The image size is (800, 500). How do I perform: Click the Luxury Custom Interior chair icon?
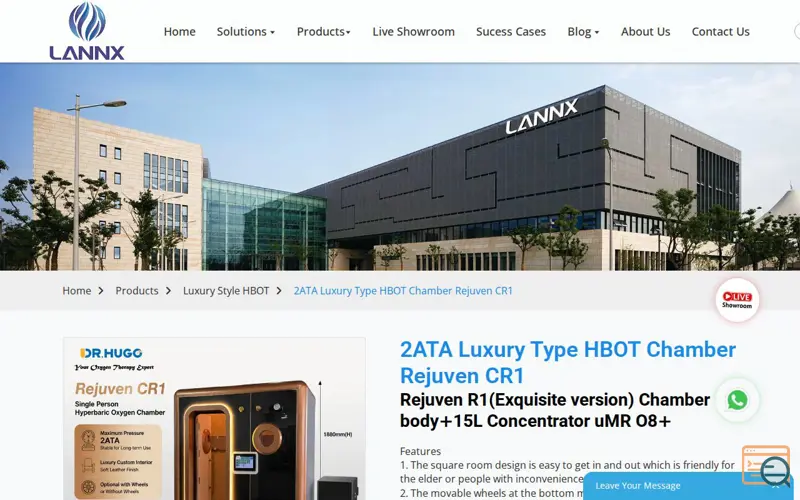(88, 465)
